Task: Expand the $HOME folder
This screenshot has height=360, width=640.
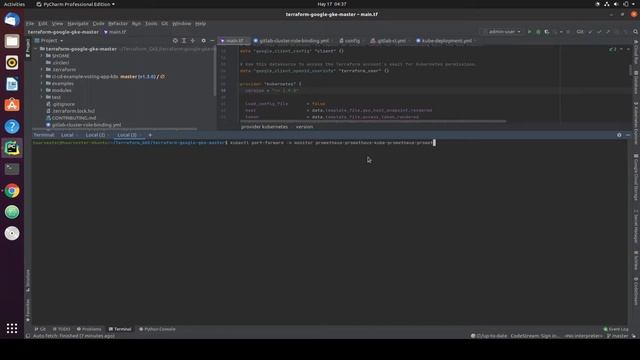Action: [42, 56]
